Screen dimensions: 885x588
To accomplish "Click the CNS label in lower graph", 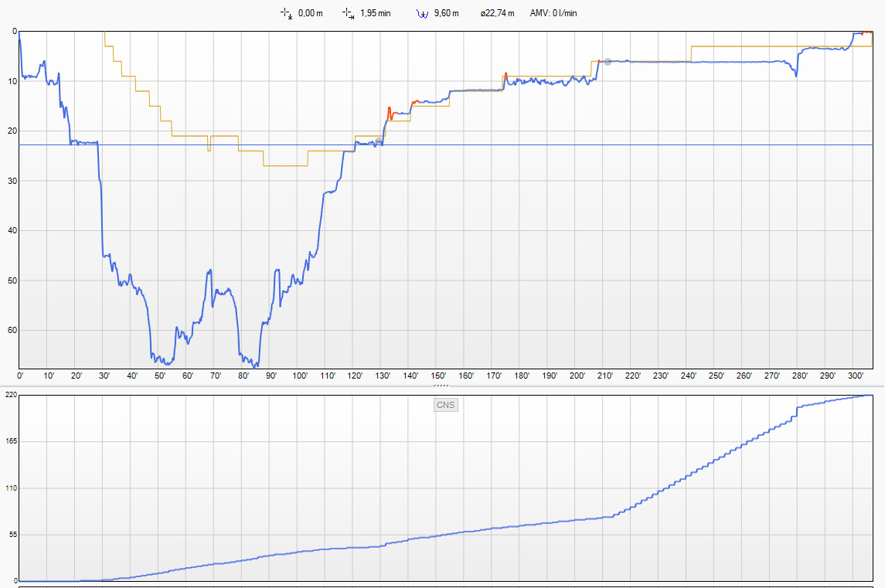I will pos(446,405).
